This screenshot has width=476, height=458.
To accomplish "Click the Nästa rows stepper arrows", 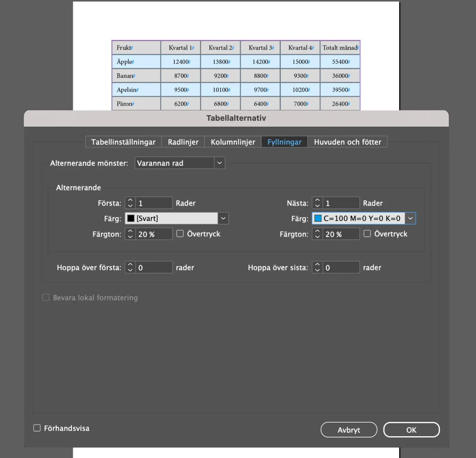I will 317,203.
